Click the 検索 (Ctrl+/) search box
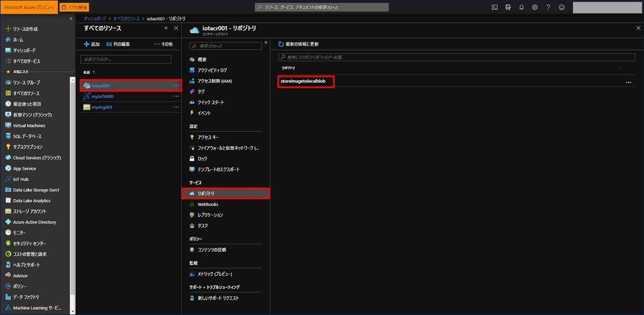Screen dimensions: 644x315 pos(226,46)
